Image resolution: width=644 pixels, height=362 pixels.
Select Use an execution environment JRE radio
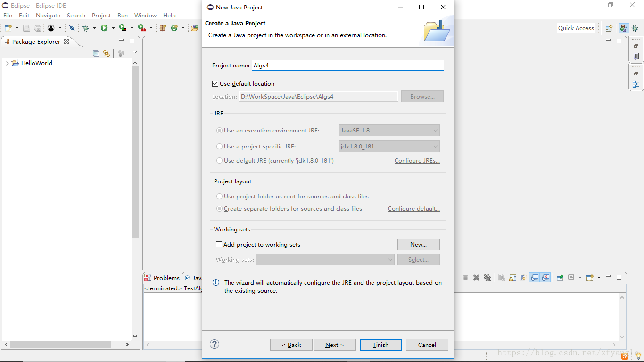click(x=219, y=130)
